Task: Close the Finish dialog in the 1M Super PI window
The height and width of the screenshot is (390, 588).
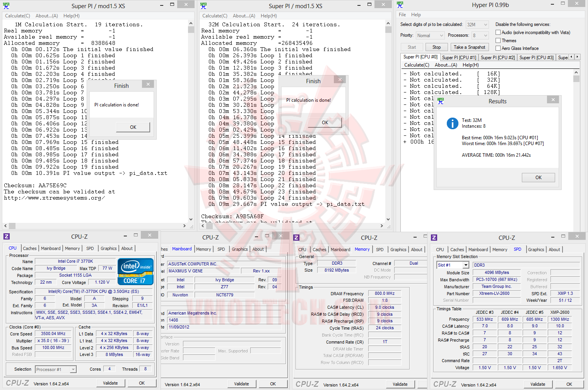Action: 148,84
